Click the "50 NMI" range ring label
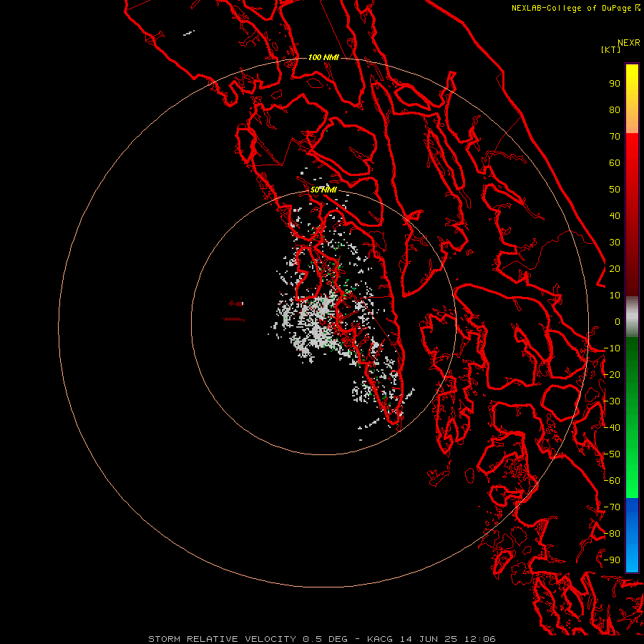Screen dimensions: 644x644 coord(323,190)
